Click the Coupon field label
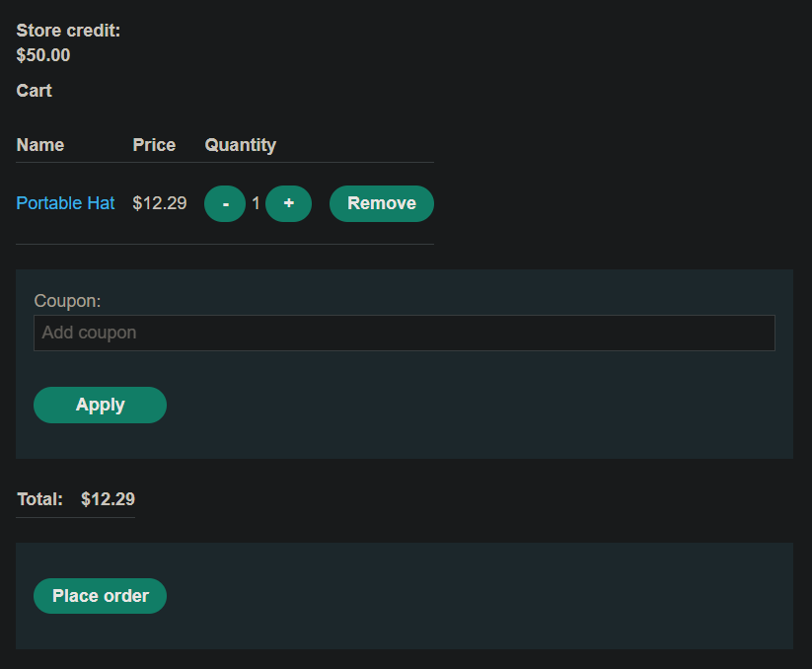Image resolution: width=812 pixels, height=669 pixels. click(x=67, y=301)
